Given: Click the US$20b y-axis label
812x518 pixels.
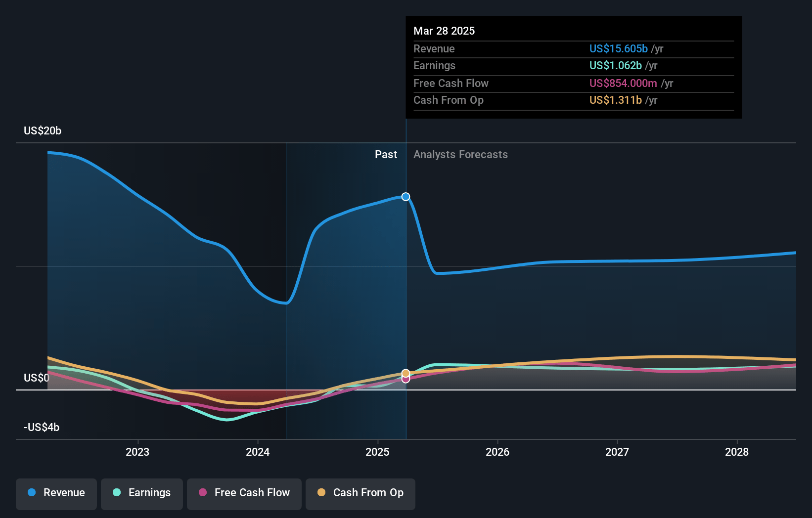Looking at the screenshot, I should tap(43, 130).
